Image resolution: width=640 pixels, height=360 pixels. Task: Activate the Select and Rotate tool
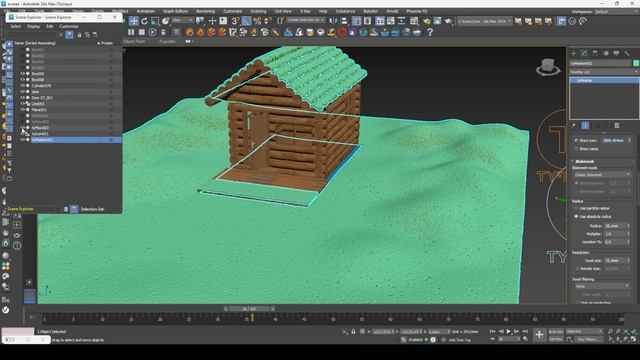(x=144, y=21)
